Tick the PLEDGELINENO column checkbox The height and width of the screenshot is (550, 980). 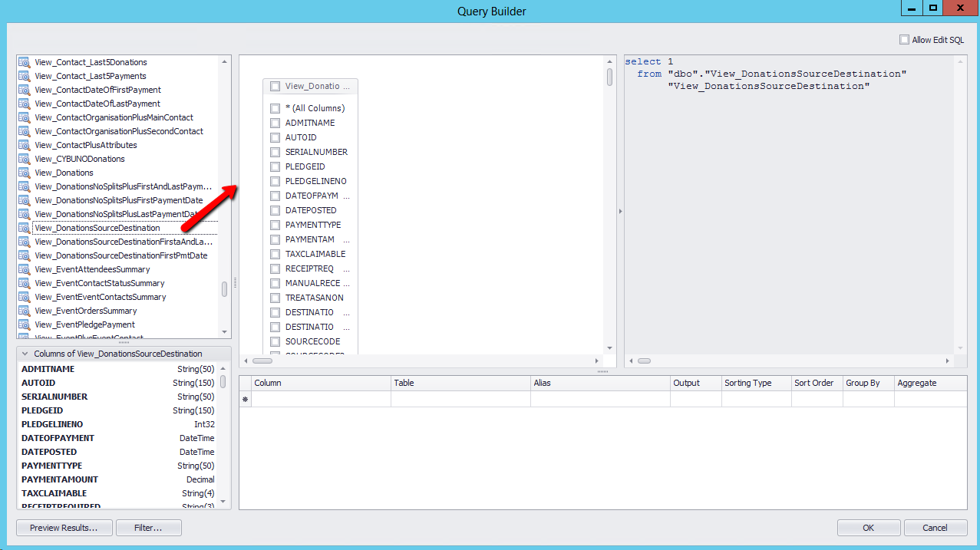pos(275,181)
